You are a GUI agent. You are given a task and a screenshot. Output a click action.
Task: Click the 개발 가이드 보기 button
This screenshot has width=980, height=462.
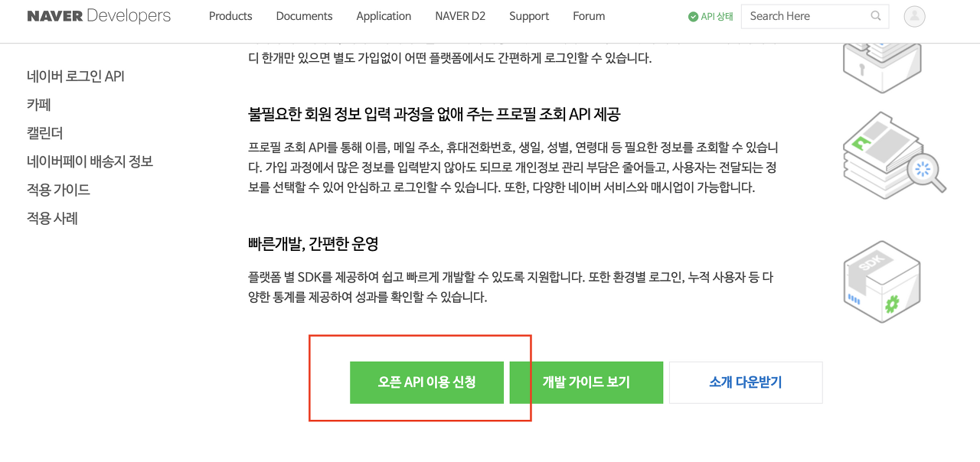point(586,382)
